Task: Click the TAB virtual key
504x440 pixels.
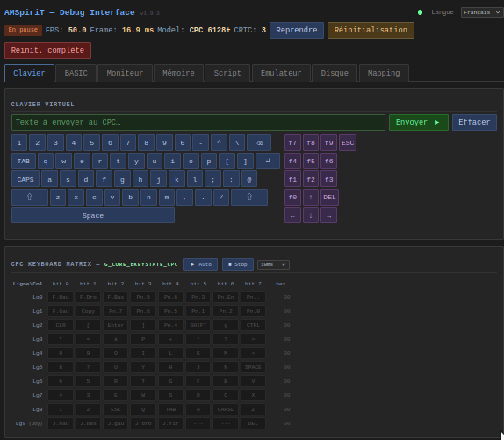Action: (x=24, y=161)
